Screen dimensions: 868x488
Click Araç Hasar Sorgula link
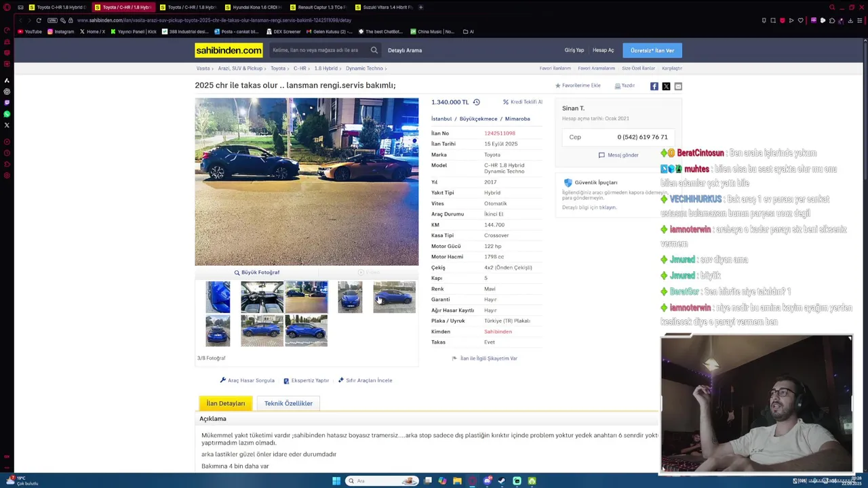click(x=248, y=380)
